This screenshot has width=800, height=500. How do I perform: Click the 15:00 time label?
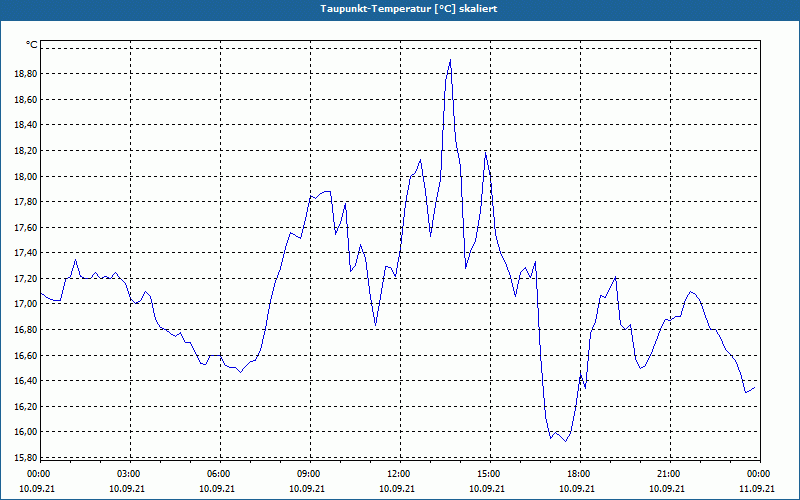pos(490,474)
